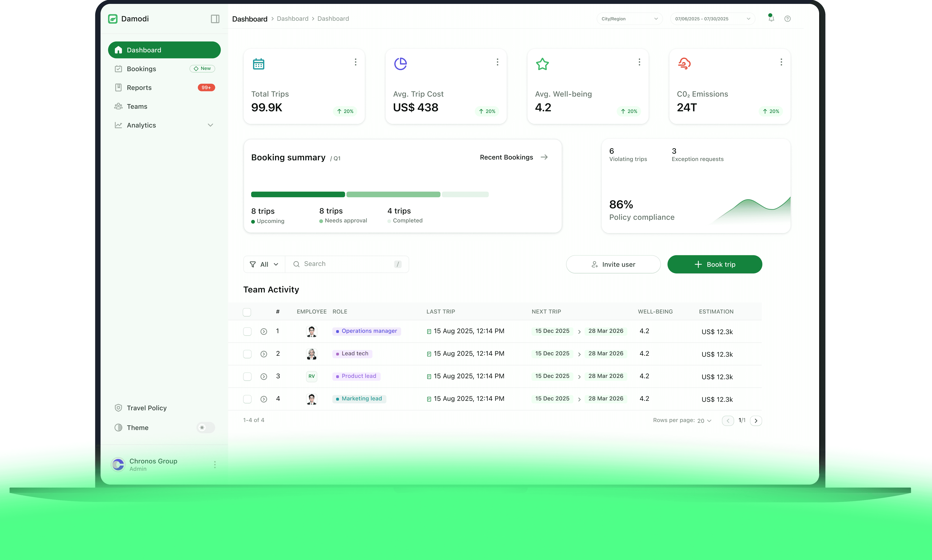
Task: Toggle the Theme light/dark switch
Action: point(206,428)
